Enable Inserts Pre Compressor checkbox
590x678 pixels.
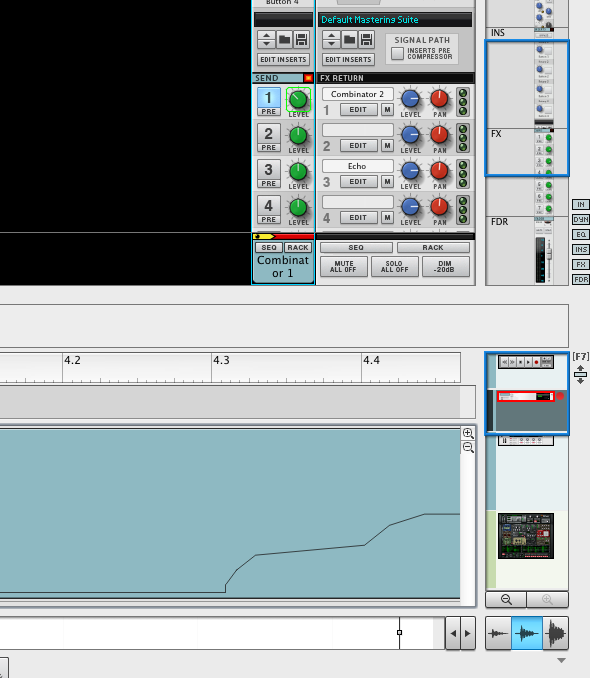pyautogui.click(x=397, y=54)
